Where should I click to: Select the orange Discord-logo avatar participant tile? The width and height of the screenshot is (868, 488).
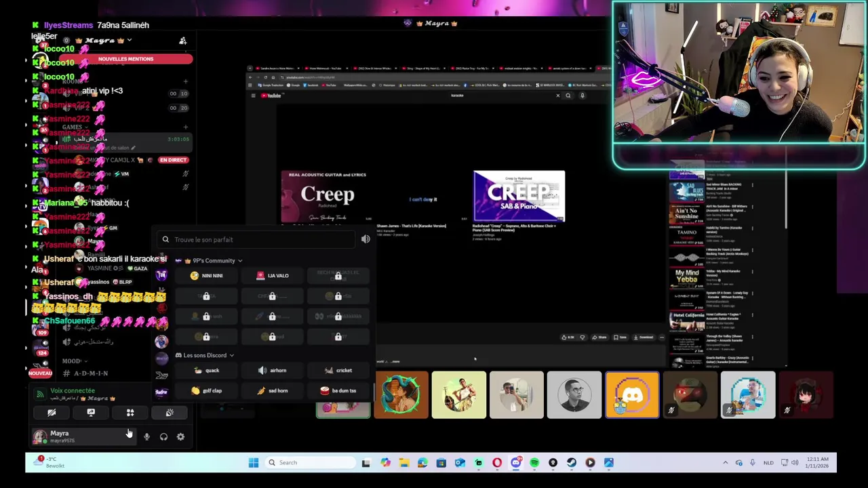[632, 395]
